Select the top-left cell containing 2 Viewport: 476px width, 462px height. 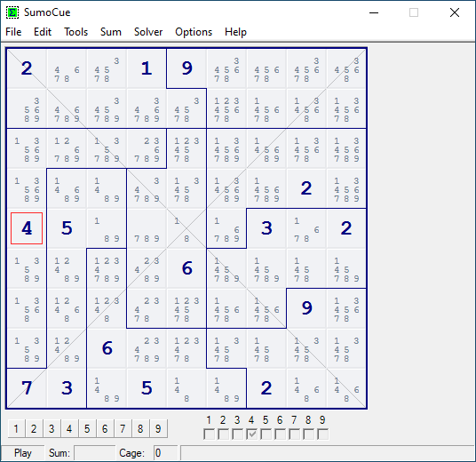tap(27, 68)
